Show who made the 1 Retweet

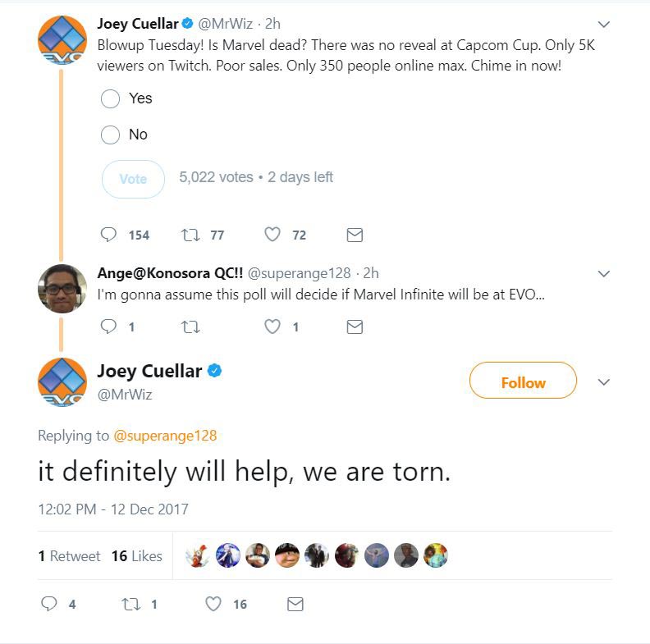69,556
